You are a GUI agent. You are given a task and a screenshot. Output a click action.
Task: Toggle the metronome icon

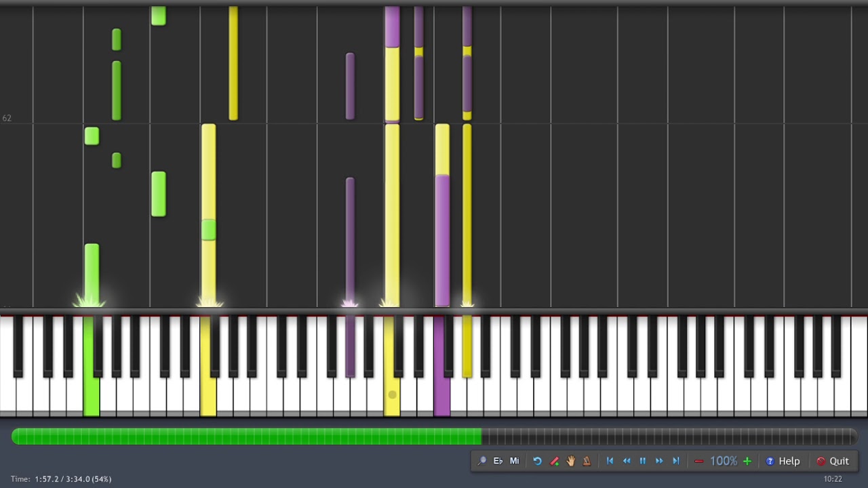[x=587, y=461]
